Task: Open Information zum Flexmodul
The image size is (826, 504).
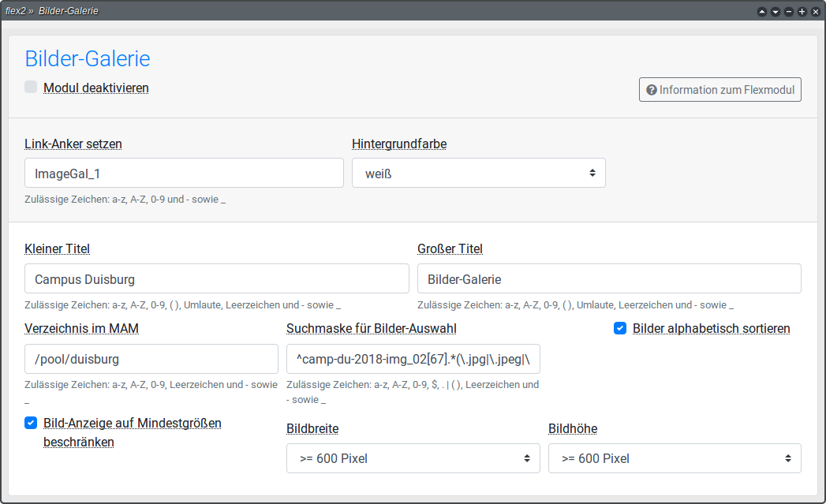Action: click(719, 90)
